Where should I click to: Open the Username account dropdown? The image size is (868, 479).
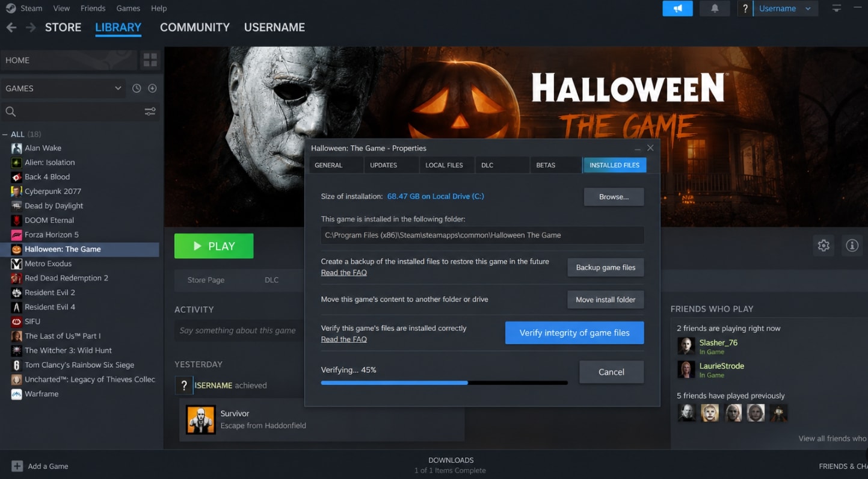[x=785, y=8]
